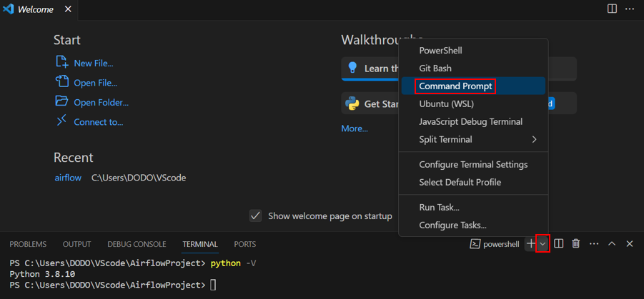This screenshot has height=299, width=644.
Task: Open editor More Actions ellipsis at top right
Action: point(629,9)
